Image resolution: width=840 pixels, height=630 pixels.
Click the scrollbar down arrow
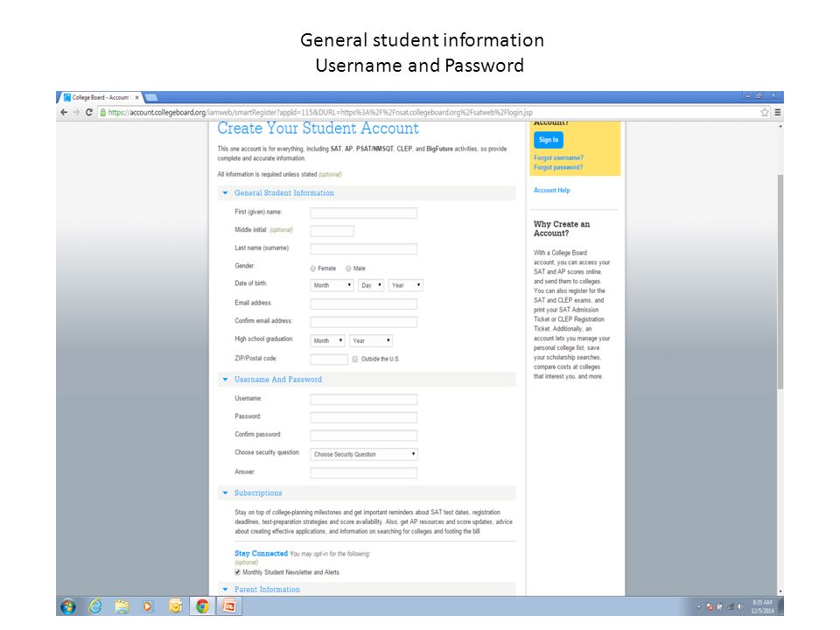click(780, 591)
